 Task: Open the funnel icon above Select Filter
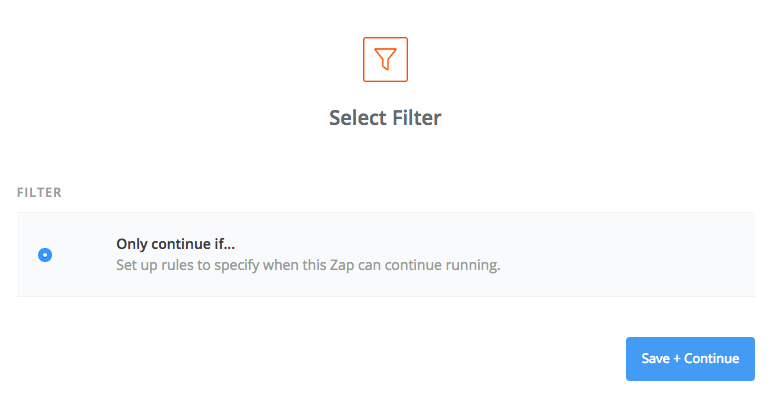[386, 59]
